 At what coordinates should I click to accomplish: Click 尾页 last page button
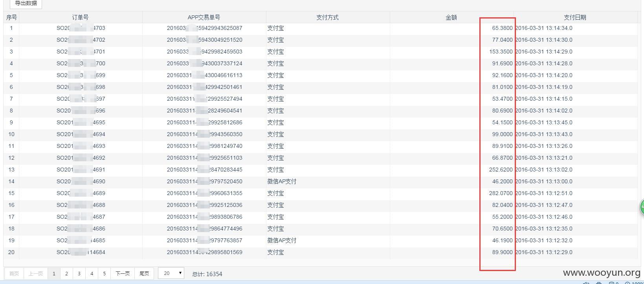pos(144,273)
